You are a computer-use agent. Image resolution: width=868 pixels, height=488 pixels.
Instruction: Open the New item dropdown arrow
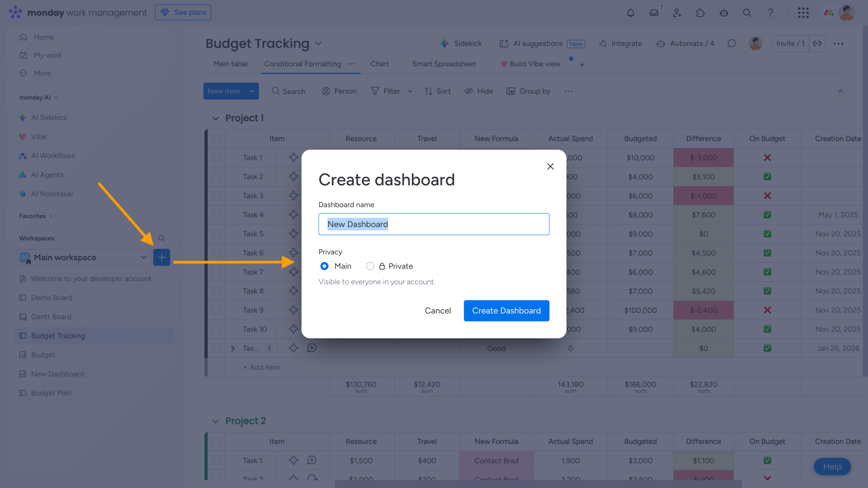pos(252,91)
